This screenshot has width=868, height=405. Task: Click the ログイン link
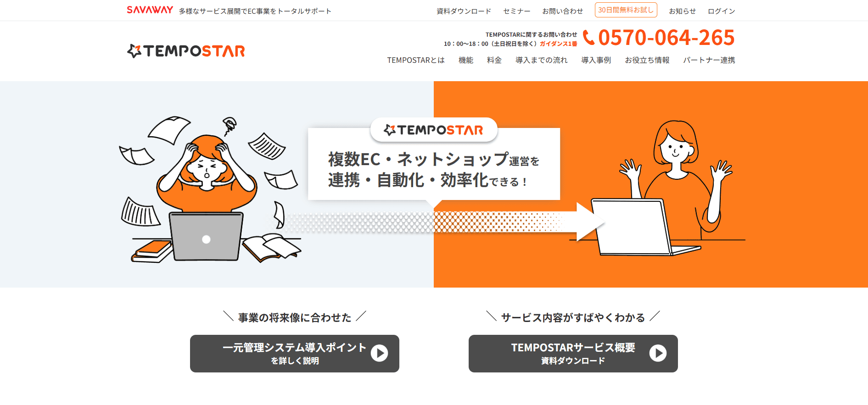721,11
